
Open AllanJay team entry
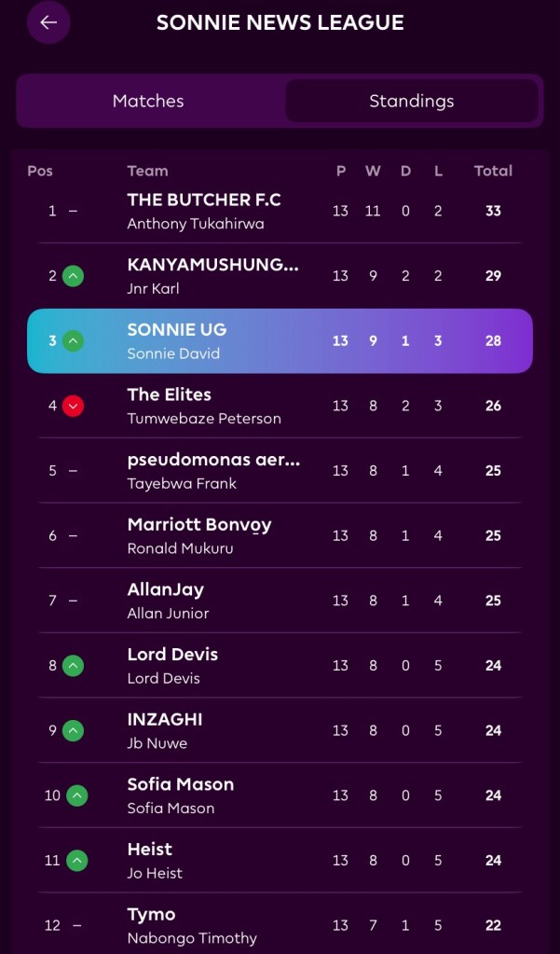[x=165, y=589]
